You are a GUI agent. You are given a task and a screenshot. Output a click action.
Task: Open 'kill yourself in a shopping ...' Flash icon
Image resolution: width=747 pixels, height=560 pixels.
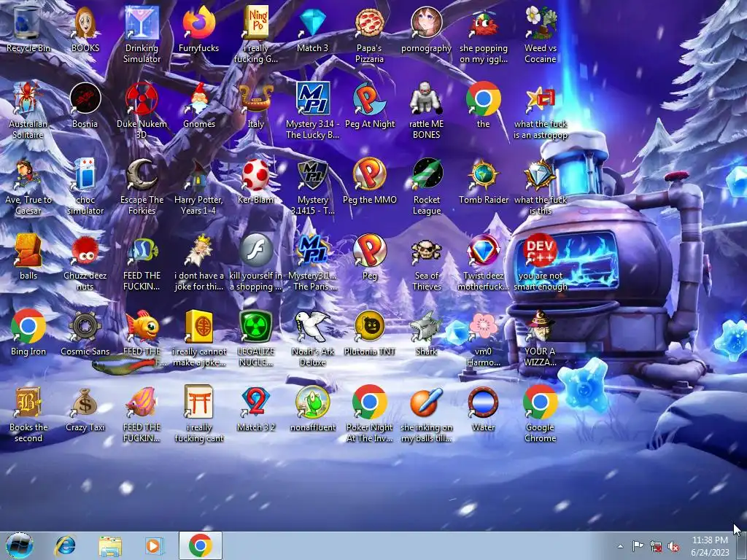click(x=255, y=262)
